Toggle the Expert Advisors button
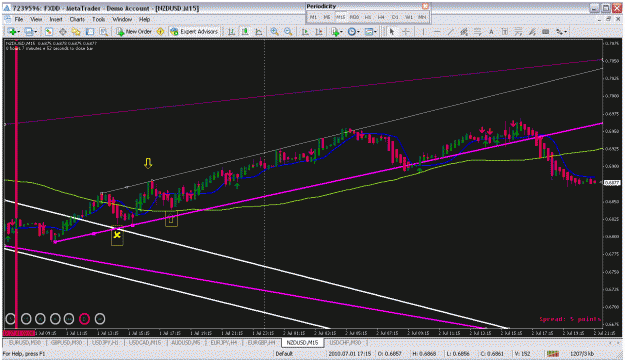Image resolution: width=625 pixels, height=360 pixels. click(194, 31)
